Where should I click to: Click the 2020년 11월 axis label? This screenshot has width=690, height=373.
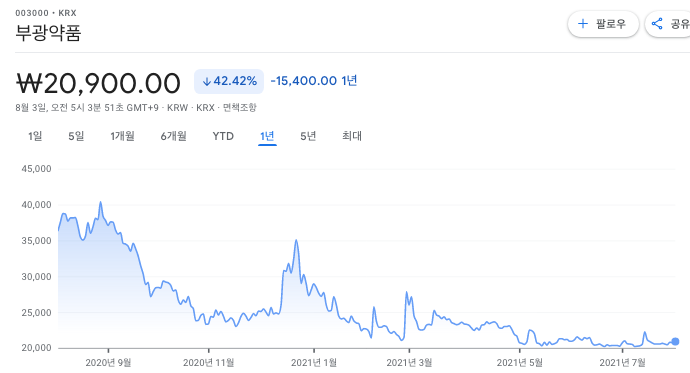[209, 363]
